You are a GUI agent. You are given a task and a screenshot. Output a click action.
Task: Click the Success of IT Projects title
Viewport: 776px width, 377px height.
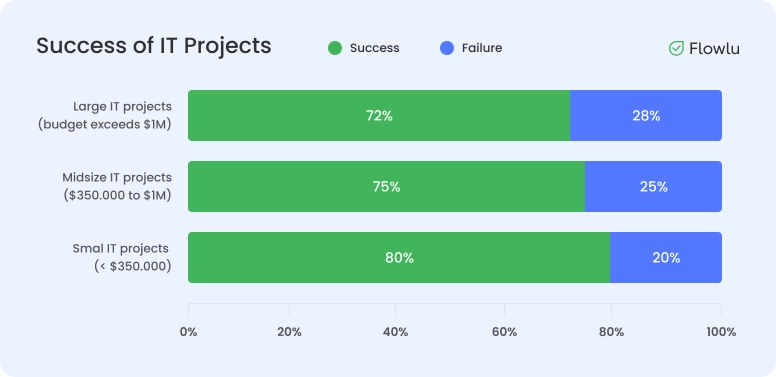154,46
